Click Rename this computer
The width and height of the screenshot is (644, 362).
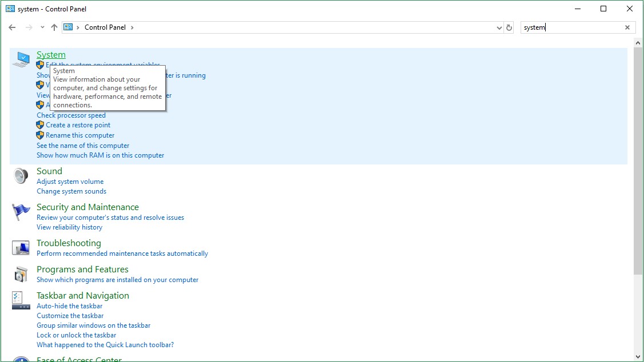pos(80,135)
